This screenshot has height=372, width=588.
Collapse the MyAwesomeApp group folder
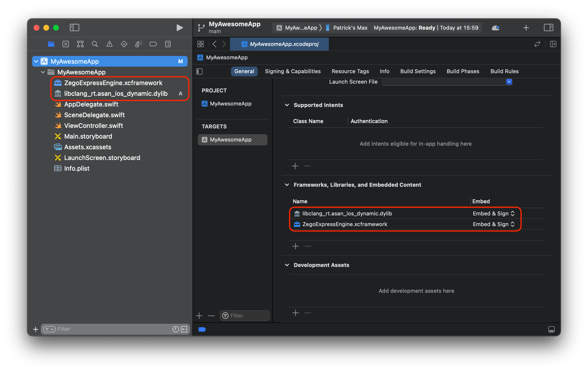[43, 72]
